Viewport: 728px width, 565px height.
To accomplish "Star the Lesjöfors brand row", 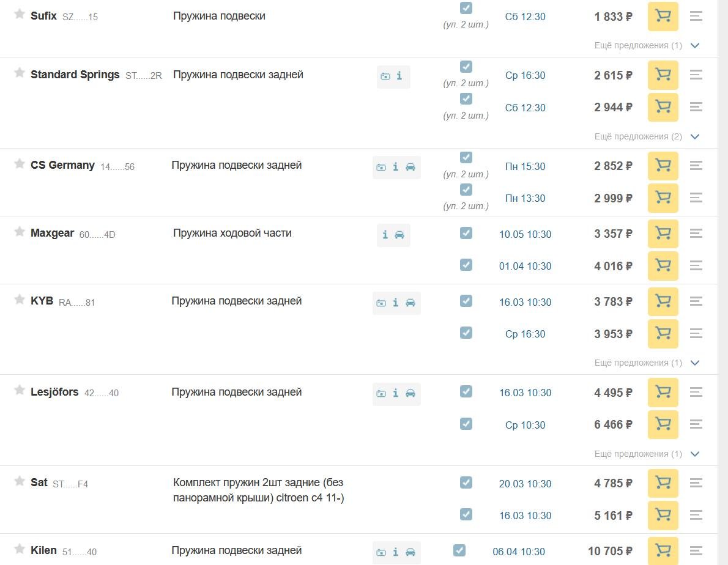I will (19, 390).
